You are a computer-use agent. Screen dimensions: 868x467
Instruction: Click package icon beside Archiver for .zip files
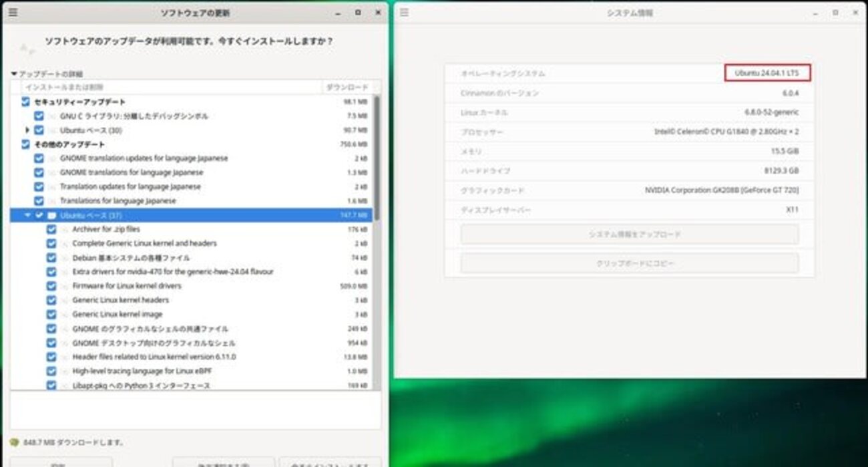[65, 229]
